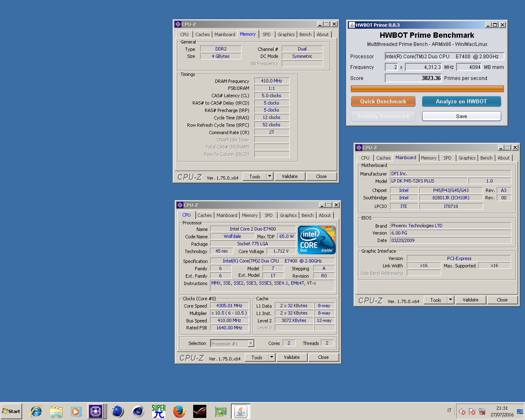This screenshot has width=525, height=420.
Task: Click the Rated FSB 1640.00 MHz value
Action: click(229, 328)
